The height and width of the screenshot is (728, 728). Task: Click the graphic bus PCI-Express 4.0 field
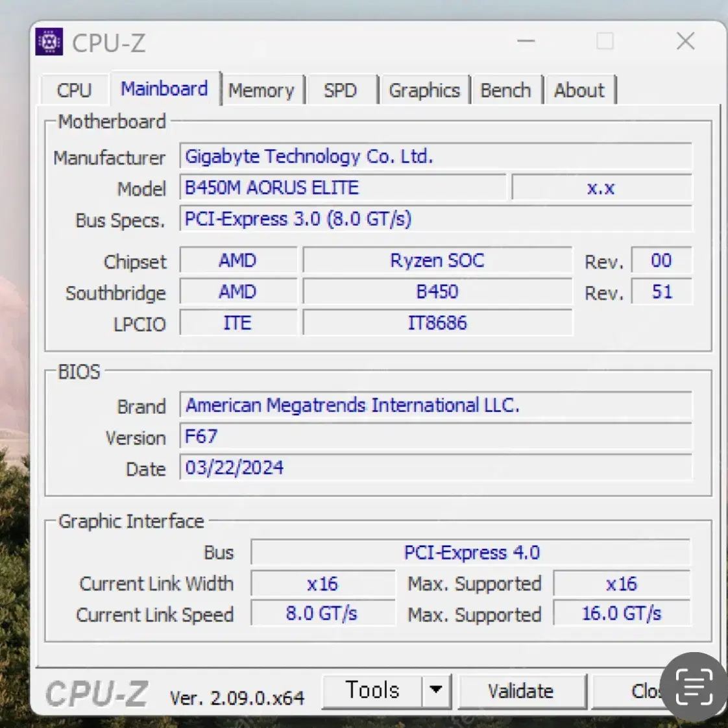tap(471, 552)
